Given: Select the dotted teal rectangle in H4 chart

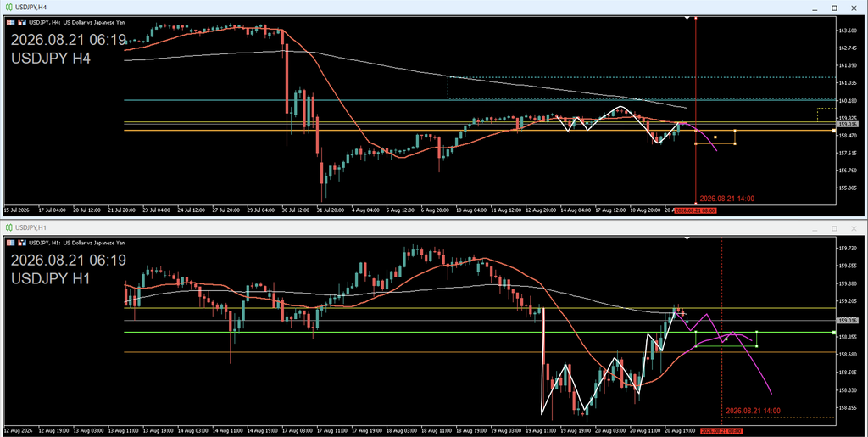Looking at the screenshot, I should click(x=641, y=88).
